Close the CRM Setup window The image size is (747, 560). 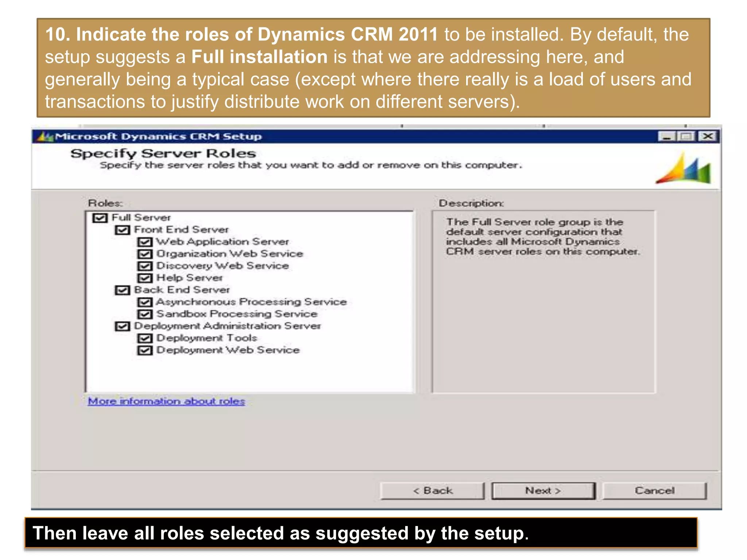point(708,137)
